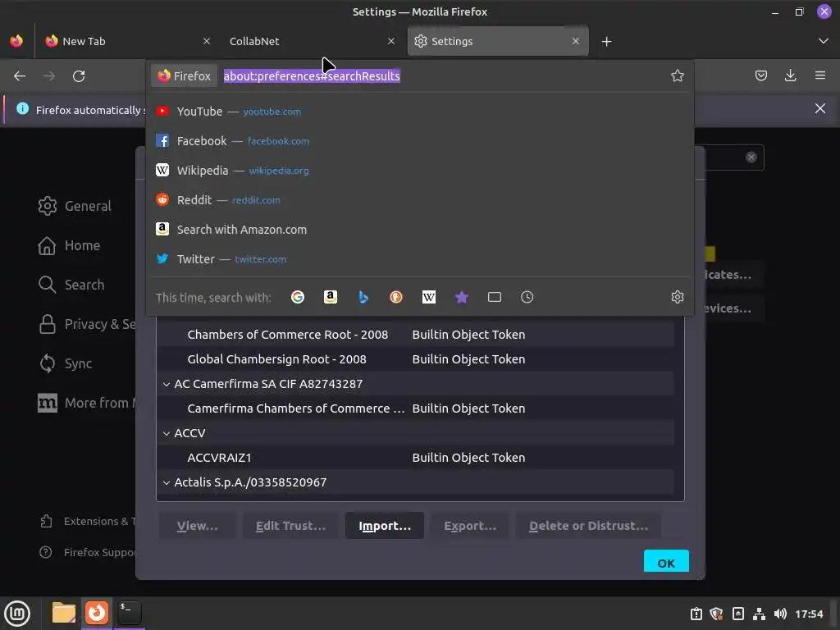840x630 pixels.
Task: Open the list all tabs chevron
Action: pyautogui.click(x=824, y=41)
